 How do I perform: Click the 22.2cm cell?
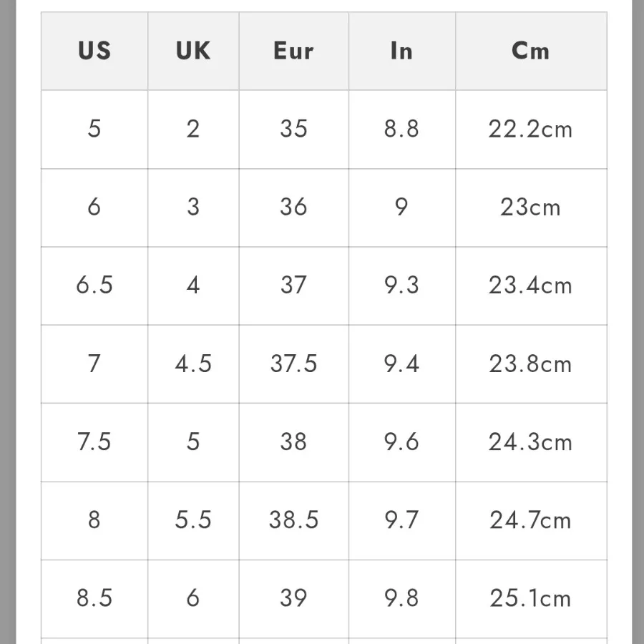(x=530, y=130)
